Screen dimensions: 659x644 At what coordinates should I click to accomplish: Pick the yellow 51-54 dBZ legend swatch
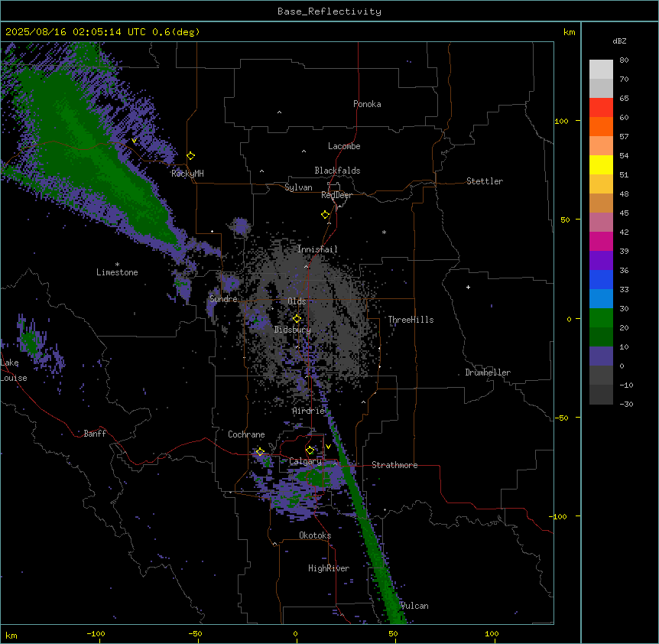601,164
